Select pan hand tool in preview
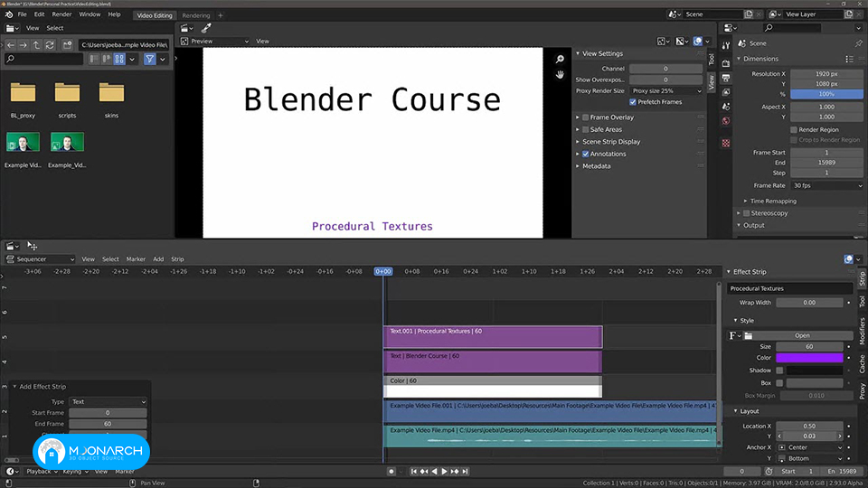 (x=560, y=74)
